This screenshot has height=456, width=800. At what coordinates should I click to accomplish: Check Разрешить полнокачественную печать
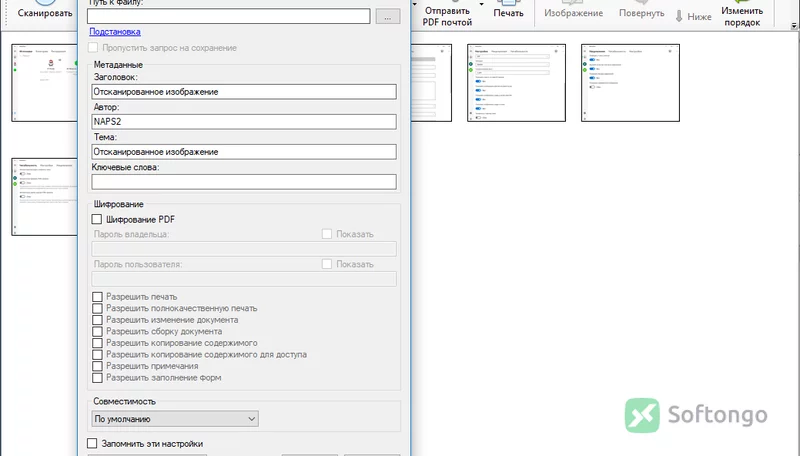[97, 309]
